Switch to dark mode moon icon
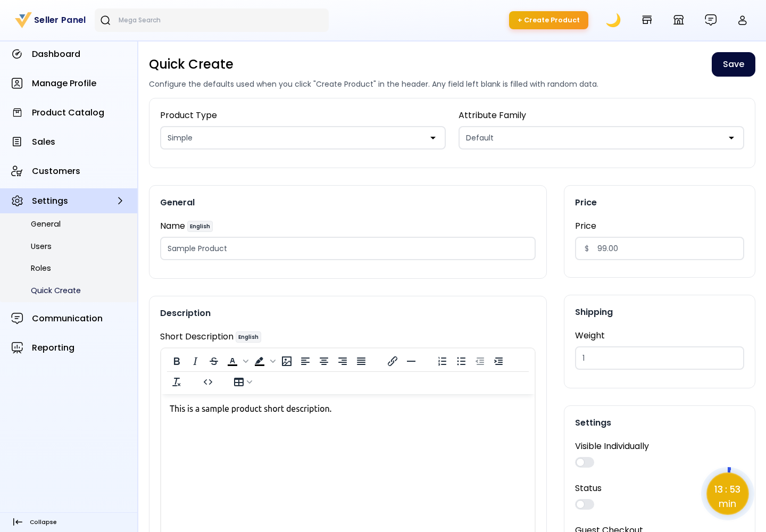Screen dimensions: 766x532 (613, 20)
